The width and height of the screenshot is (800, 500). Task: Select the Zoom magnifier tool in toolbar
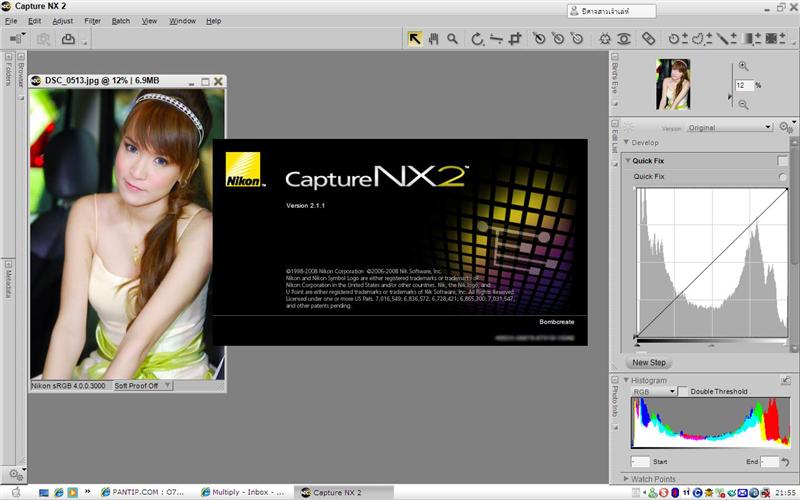coord(452,39)
